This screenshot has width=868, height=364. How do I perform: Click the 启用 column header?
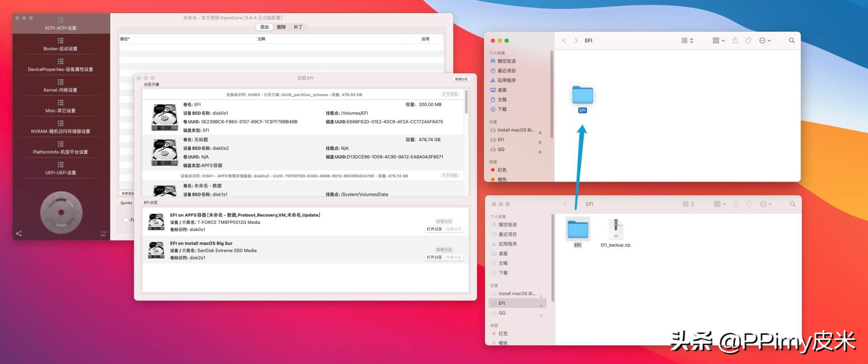point(425,39)
